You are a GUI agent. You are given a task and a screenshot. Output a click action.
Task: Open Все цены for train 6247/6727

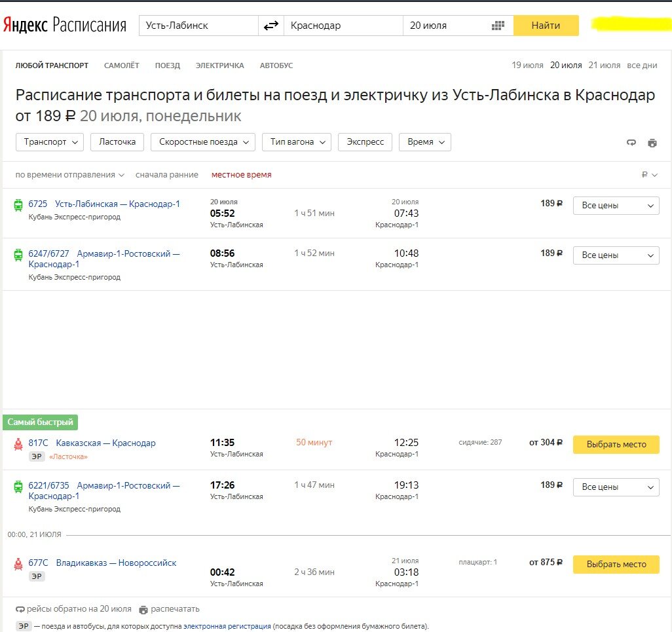[x=616, y=255]
